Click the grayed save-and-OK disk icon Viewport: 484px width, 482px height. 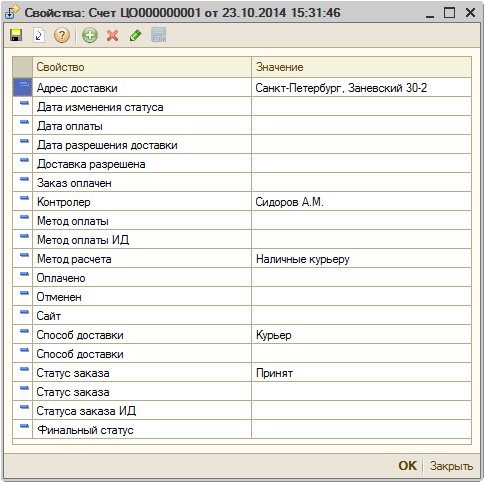point(159,35)
